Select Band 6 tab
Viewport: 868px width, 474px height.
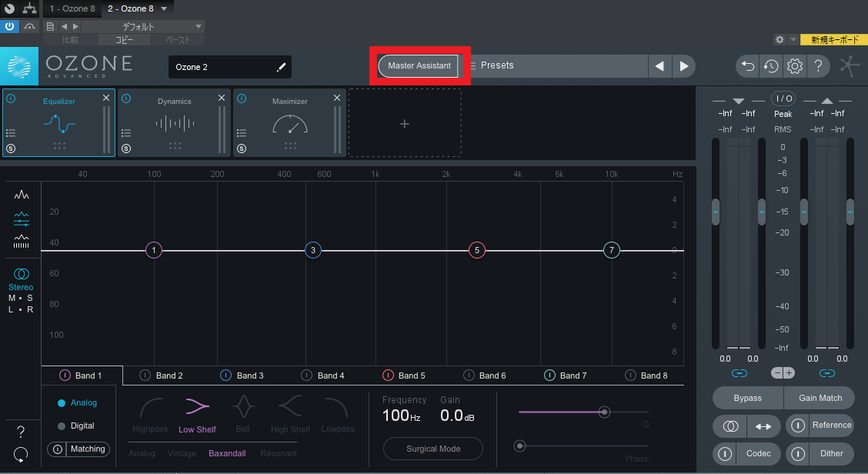484,376
